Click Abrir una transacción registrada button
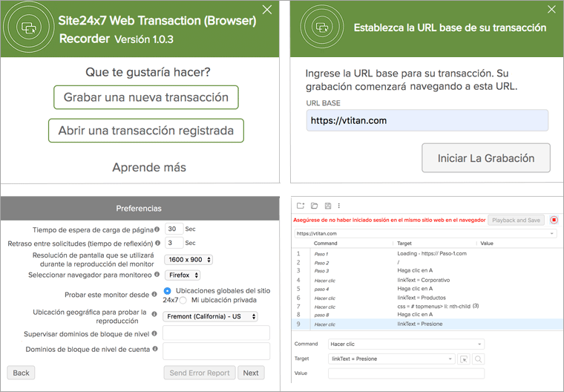564x392 pixels. tap(146, 131)
